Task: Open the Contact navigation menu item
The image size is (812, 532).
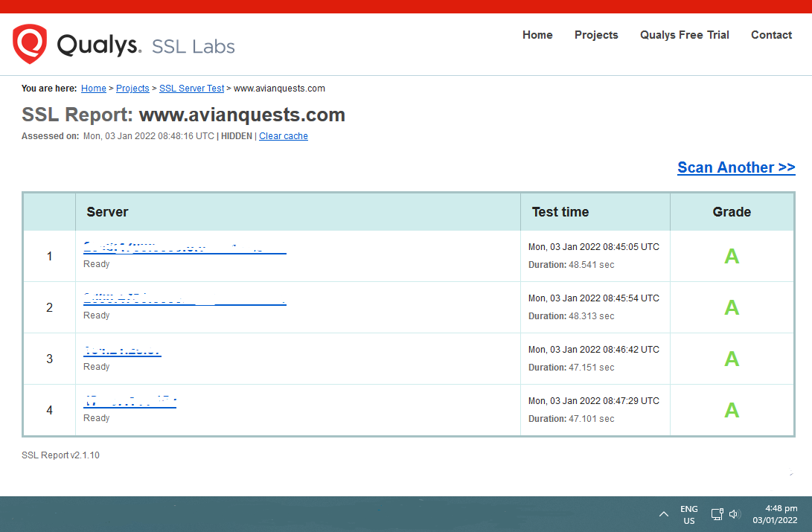Action: click(x=771, y=35)
